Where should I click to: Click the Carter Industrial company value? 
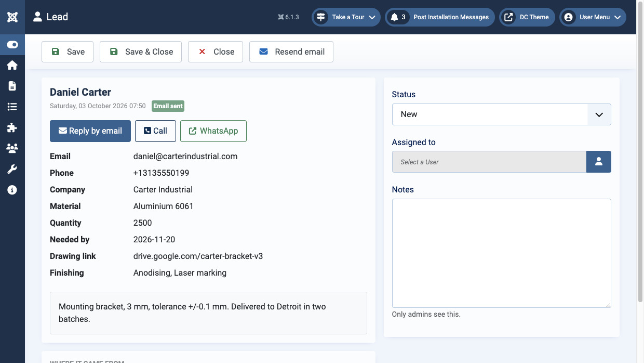(163, 190)
